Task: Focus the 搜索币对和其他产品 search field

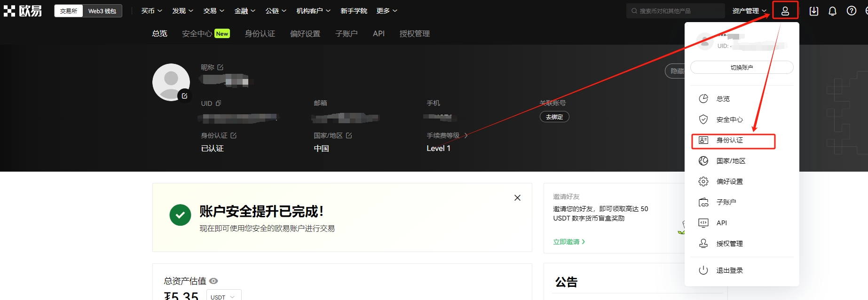Action: [x=675, y=11]
